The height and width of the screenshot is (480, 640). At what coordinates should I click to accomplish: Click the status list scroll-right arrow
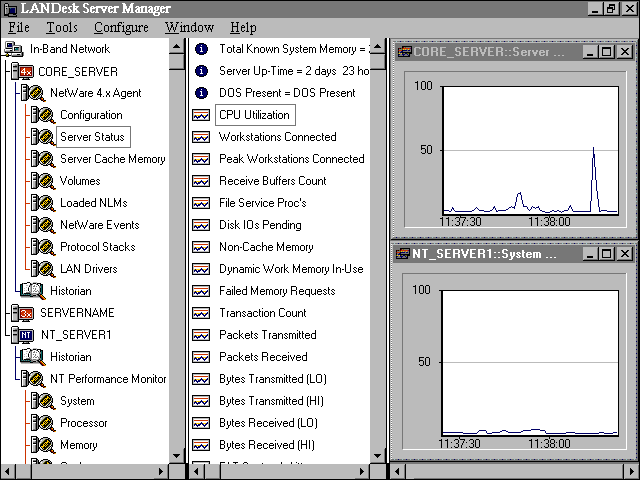click(x=362, y=471)
